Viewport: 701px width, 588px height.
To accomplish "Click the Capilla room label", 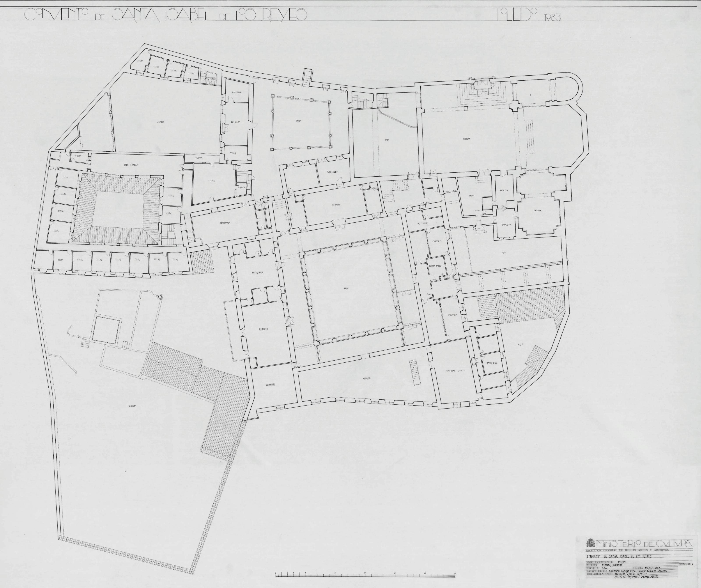I will (537, 211).
